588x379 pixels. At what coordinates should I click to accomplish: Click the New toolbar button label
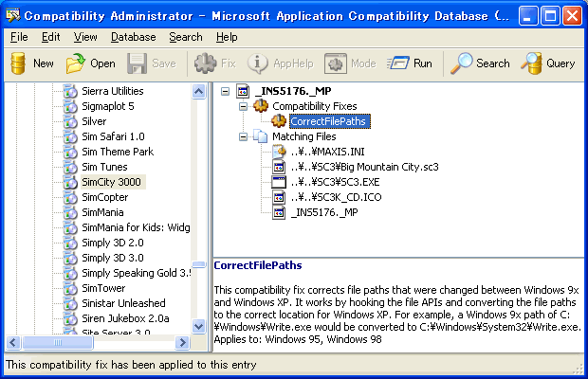(44, 63)
